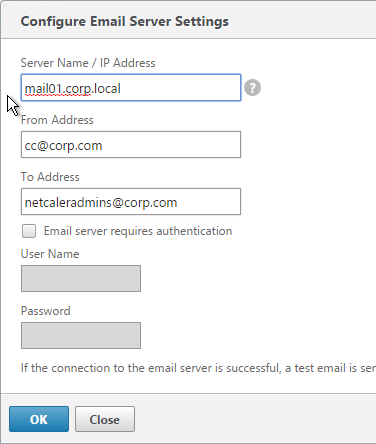This screenshot has width=376, height=444.
Task: Click the 'From Address' label
Action: point(57,120)
